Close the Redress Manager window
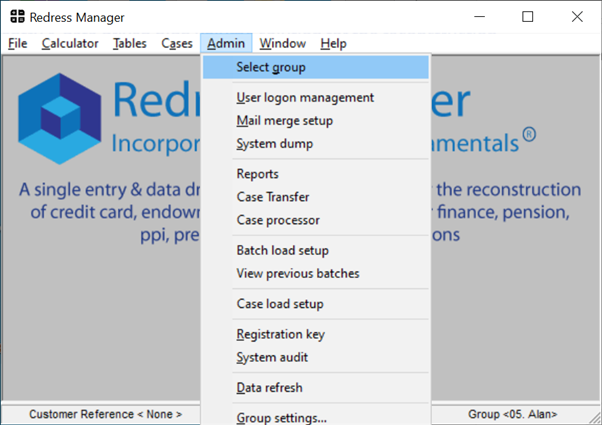Screen dimensions: 602x425 (x=577, y=17)
